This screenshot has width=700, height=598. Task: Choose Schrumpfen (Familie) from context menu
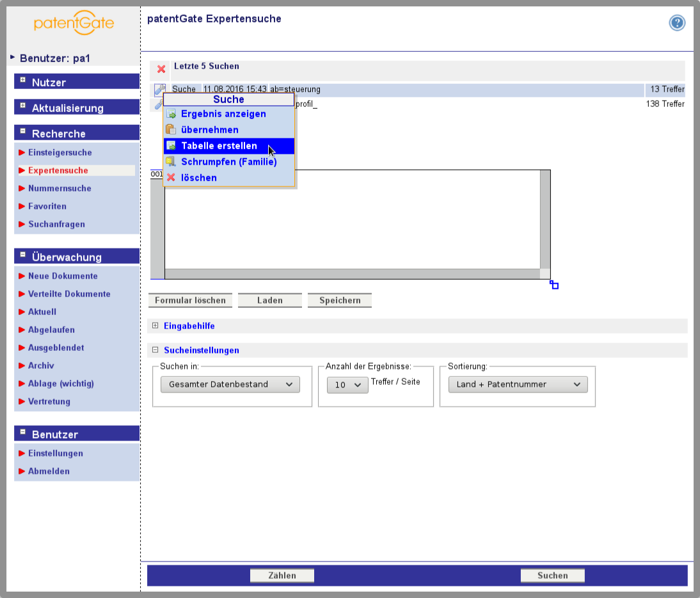click(228, 162)
